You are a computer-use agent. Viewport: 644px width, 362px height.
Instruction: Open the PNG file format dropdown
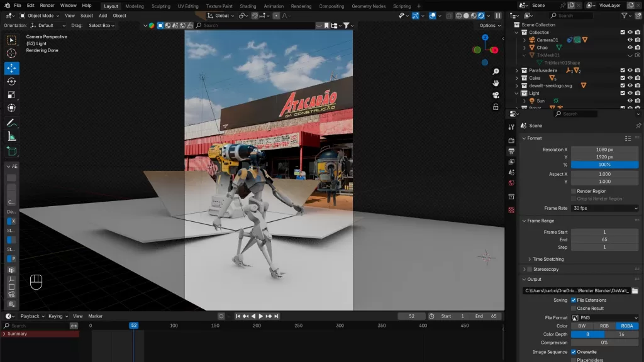[x=604, y=317]
